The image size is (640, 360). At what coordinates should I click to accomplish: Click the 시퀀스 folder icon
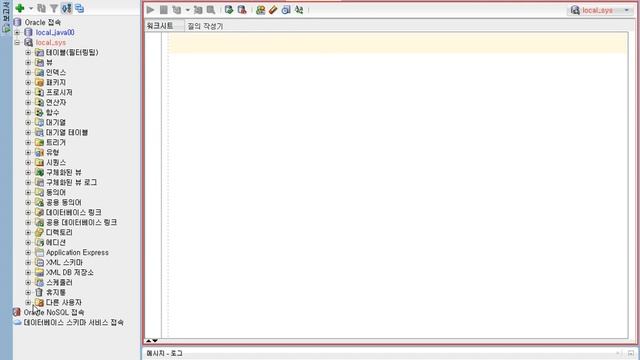click(x=39, y=162)
